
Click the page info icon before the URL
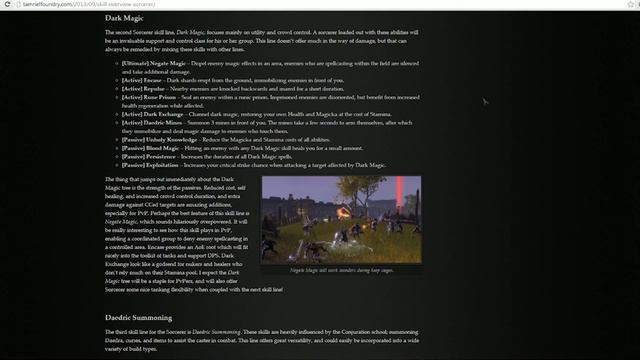point(18,4)
